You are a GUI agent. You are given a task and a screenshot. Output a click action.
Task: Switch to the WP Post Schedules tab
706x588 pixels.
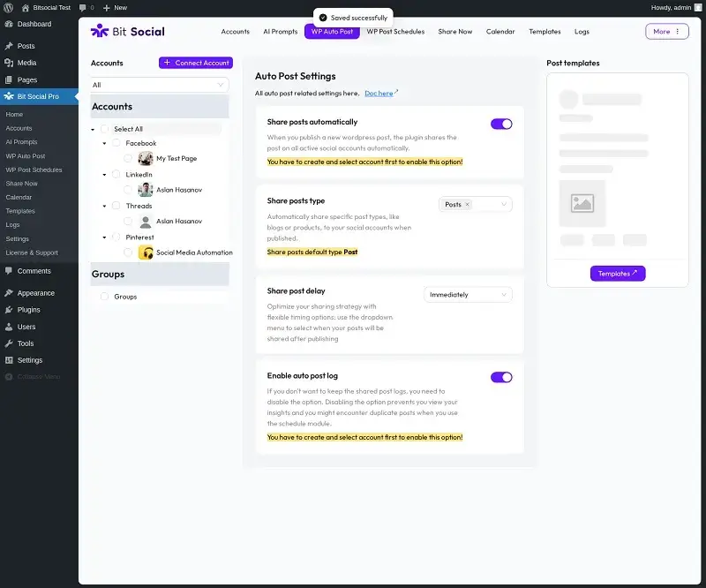click(x=395, y=32)
